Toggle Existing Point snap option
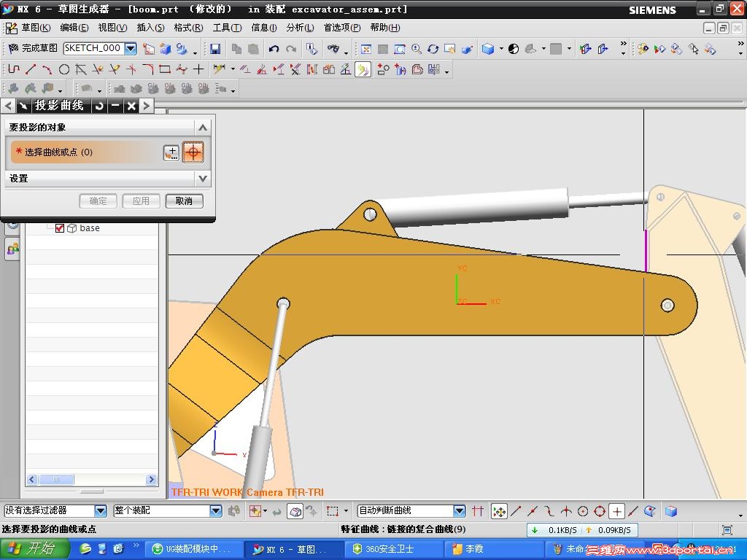The height and width of the screenshot is (560, 747). [617, 511]
